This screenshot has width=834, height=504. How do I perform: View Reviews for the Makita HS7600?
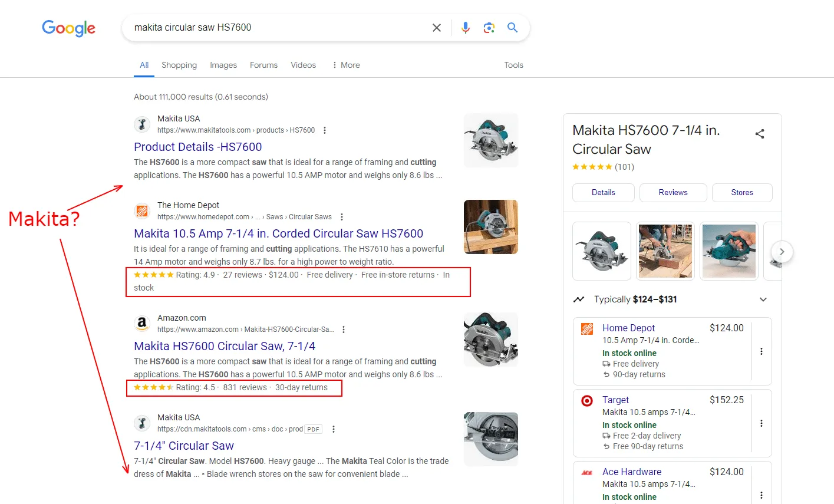pyautogui.click(x=673, y=192)
